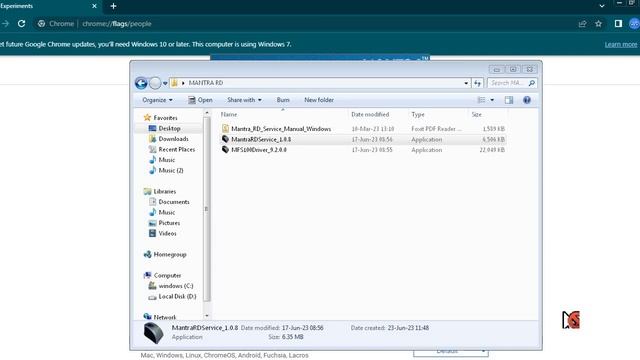Expand the view options dropdown arrow
This screenshot has width=640, height=360.
pos(492,100)
